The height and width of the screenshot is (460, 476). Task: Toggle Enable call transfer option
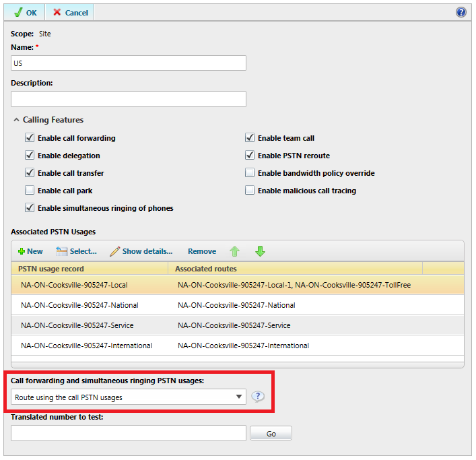(30, 173)
